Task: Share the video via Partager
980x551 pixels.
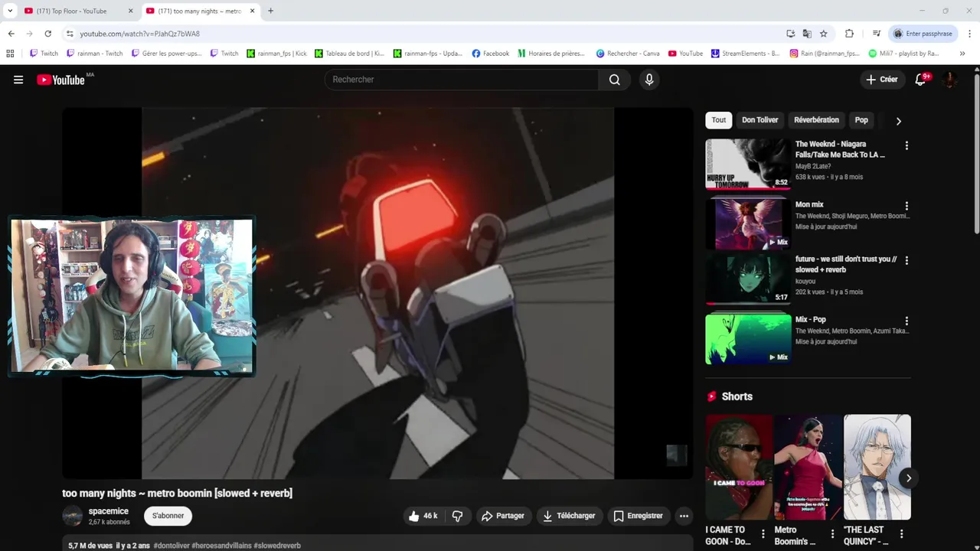Action: pos(502,516)
